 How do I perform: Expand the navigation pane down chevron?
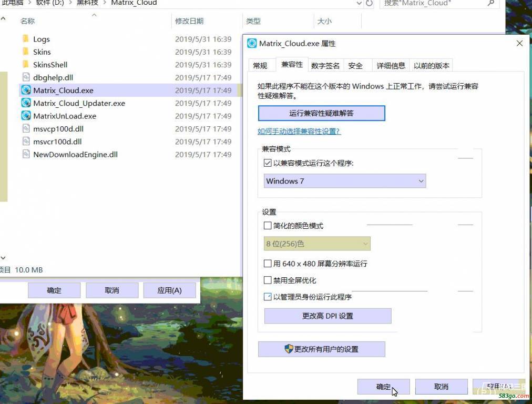pyautogui.click(x=3, y=258)
